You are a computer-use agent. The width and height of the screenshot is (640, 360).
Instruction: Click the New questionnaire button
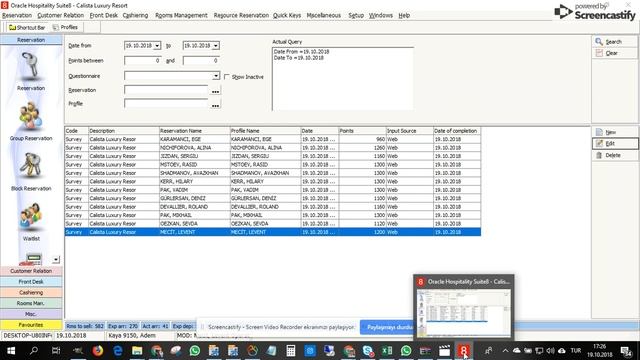614,132
